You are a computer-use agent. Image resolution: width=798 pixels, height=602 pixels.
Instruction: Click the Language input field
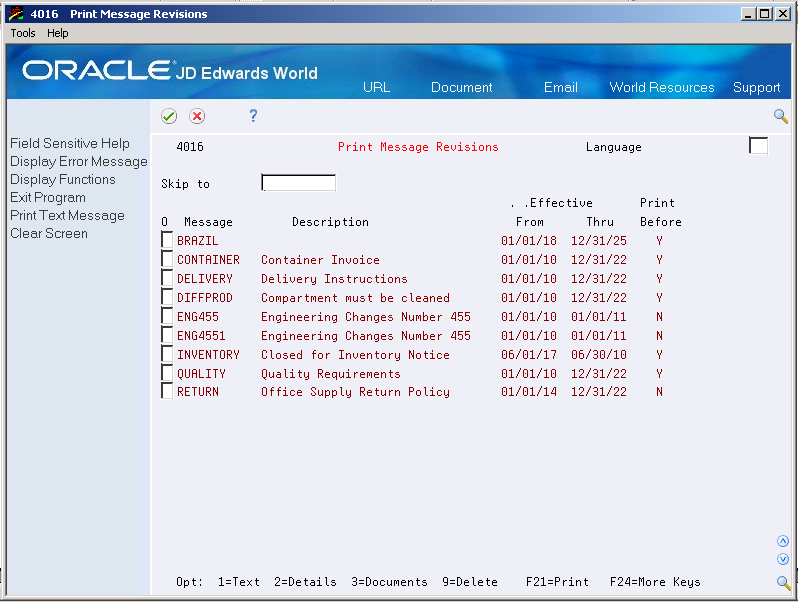click(758, 146)
